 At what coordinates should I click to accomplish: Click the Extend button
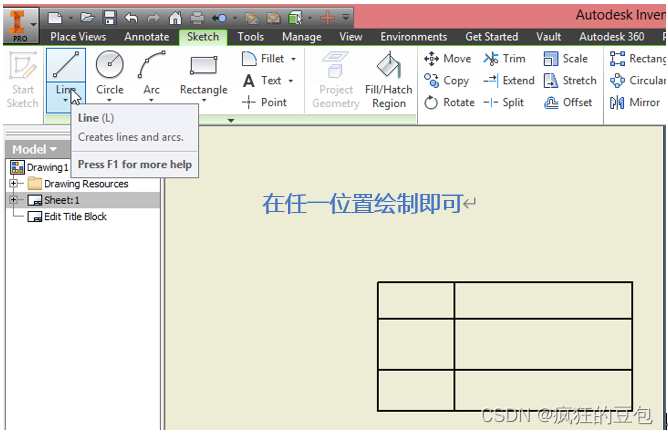508,80
